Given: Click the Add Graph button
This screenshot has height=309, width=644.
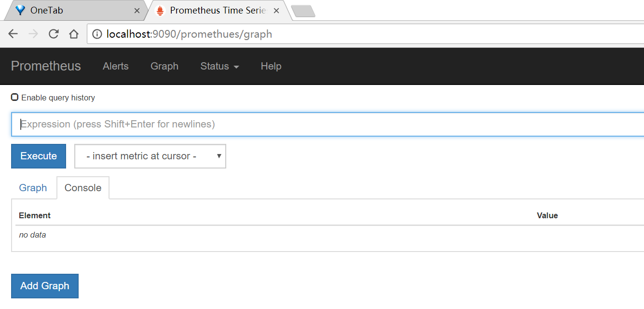Looking at the screenshot, I should pos(45,286).
